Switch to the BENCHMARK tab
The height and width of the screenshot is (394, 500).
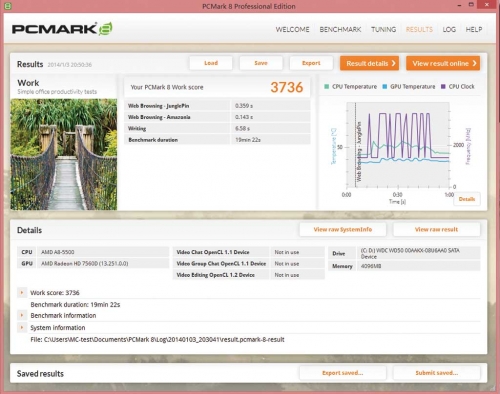pos(340,29)
